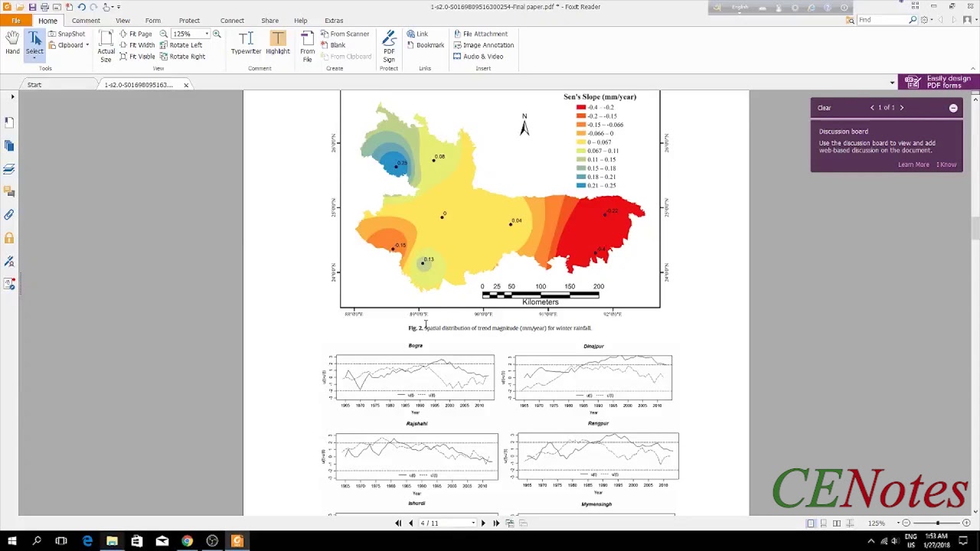Go to the first page

click(398, 523)
